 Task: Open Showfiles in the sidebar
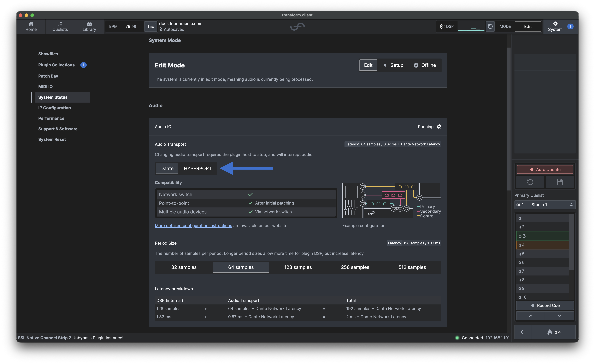pos(48,54)
